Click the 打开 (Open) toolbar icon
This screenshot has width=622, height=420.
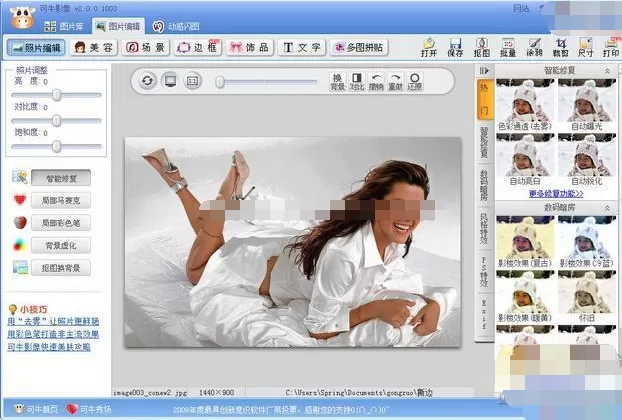point(429,47)
